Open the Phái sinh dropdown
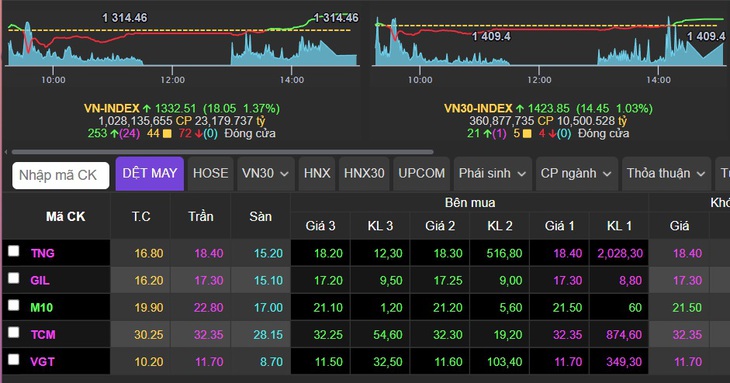The height and width of the screenshot is (383, 730). pos(492,174)
